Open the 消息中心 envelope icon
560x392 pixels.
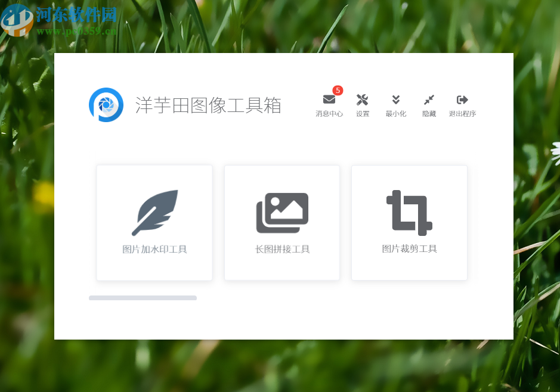coord(329,99)
